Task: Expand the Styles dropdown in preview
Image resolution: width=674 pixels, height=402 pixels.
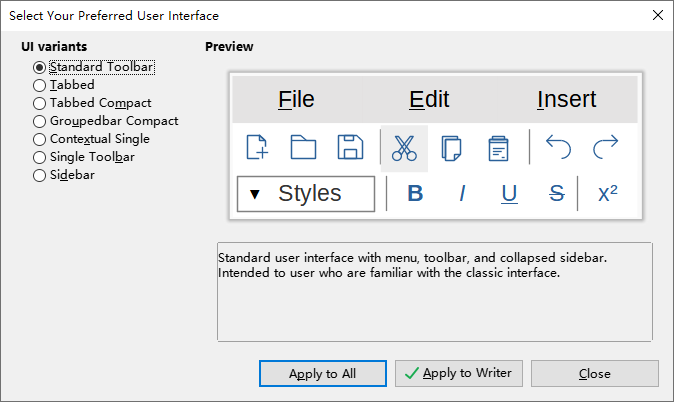Action: coord(306,194)
